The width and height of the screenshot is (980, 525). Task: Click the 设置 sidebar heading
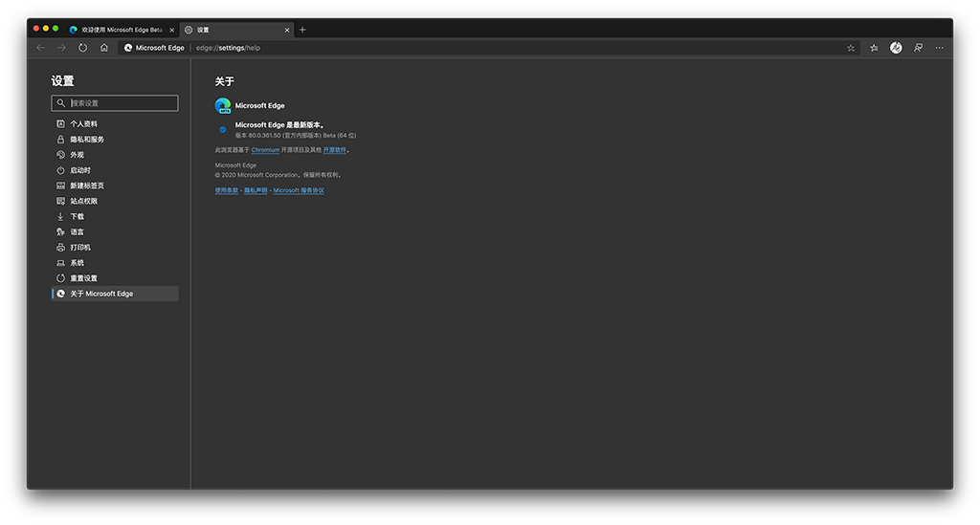coord(62,80)
